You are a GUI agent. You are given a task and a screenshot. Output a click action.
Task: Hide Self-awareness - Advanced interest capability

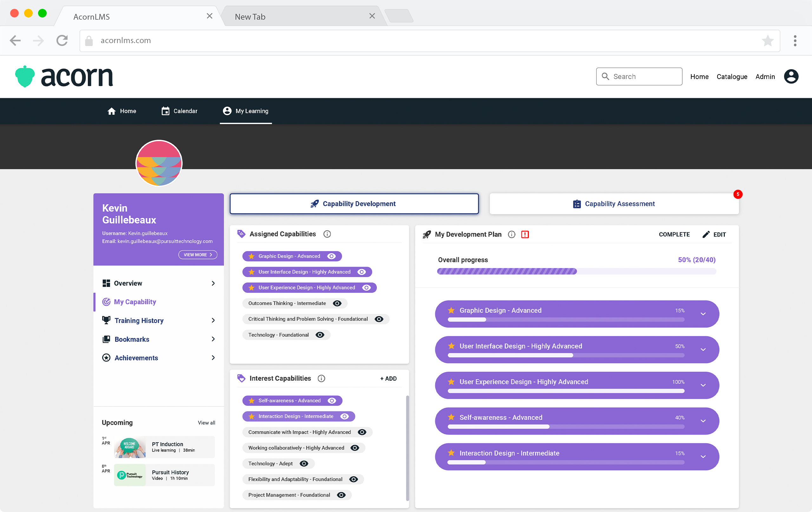coord(331,400)
